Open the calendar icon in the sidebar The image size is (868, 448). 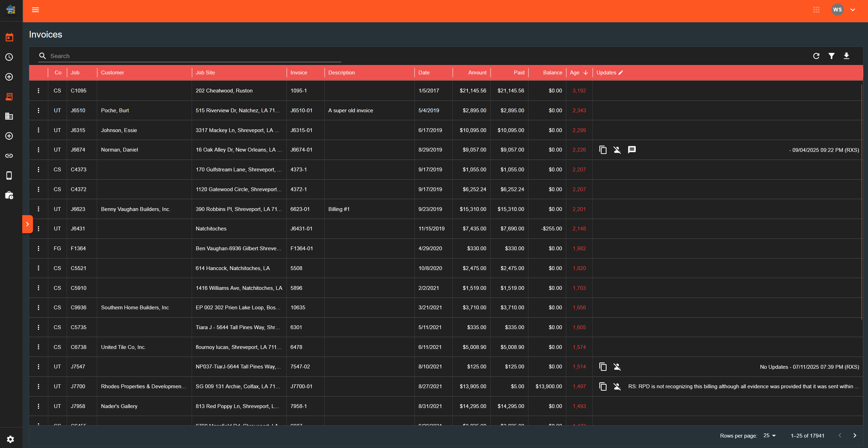pyautogui.click(x=9, y=37)
